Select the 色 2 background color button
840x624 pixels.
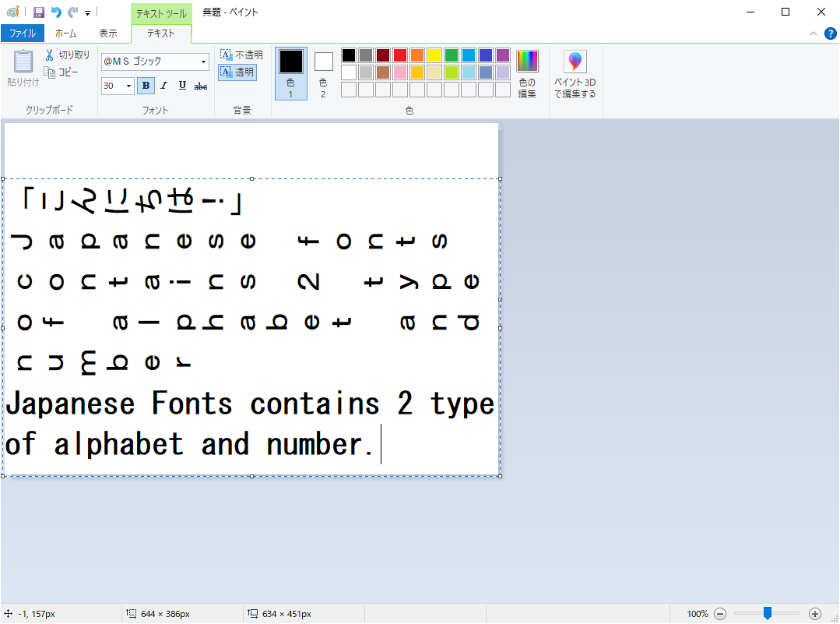323,73
